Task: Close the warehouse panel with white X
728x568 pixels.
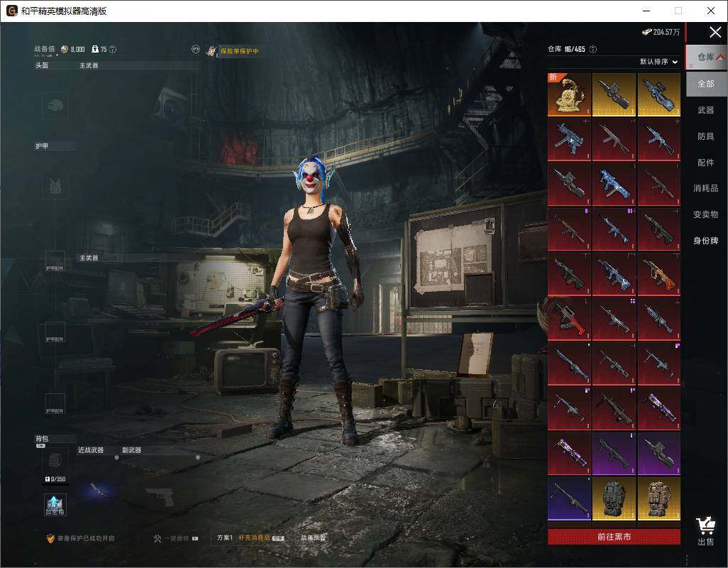Action: tap(715, 32)
